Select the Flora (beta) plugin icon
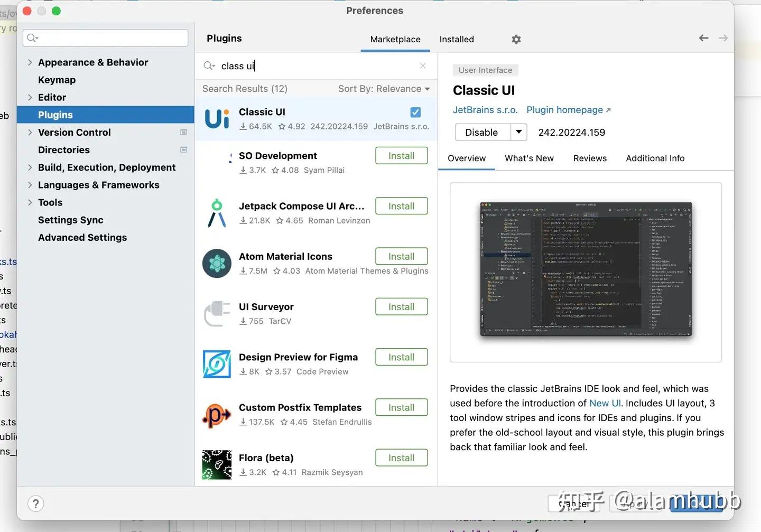 coord(217,464)
